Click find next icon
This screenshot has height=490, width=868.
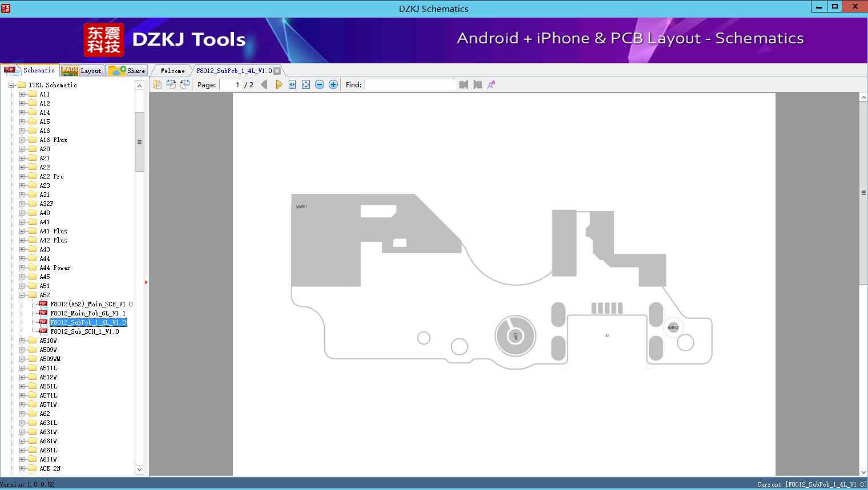click(478, 84)
